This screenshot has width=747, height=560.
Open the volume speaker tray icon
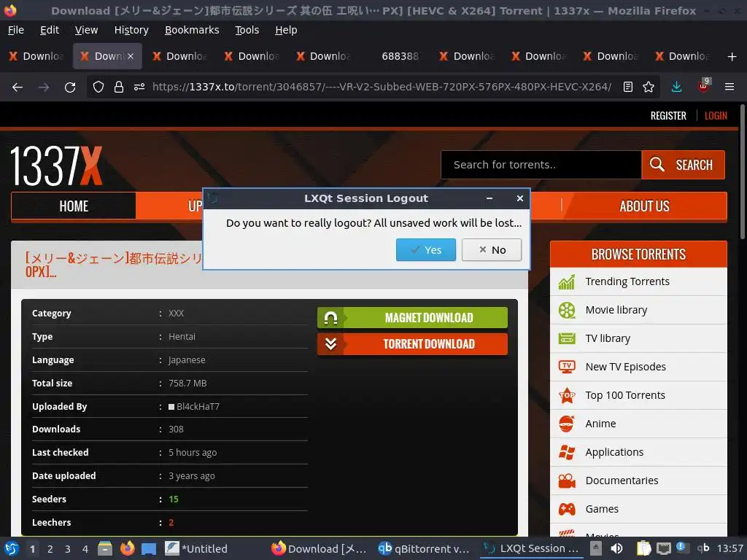[617, 548]
